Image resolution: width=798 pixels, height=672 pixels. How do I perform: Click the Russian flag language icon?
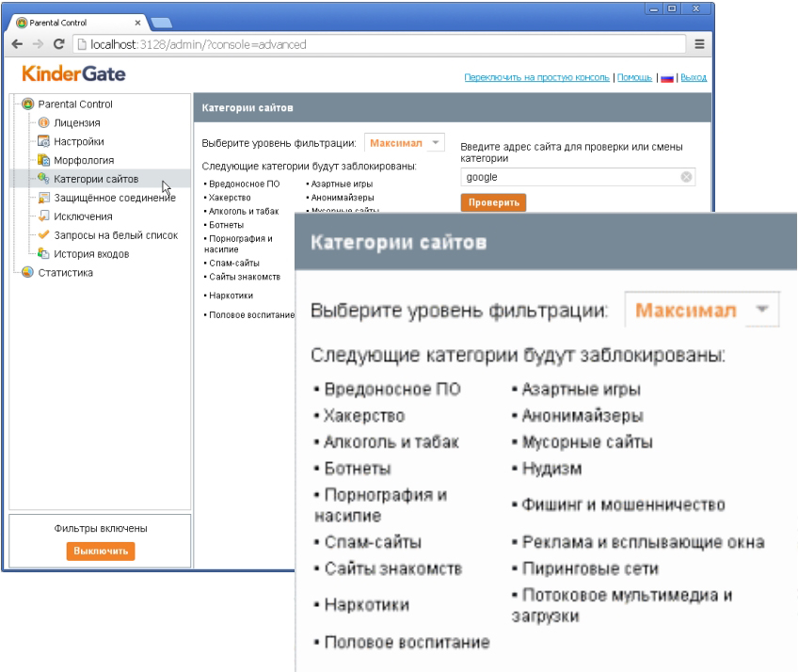(667, 77)
